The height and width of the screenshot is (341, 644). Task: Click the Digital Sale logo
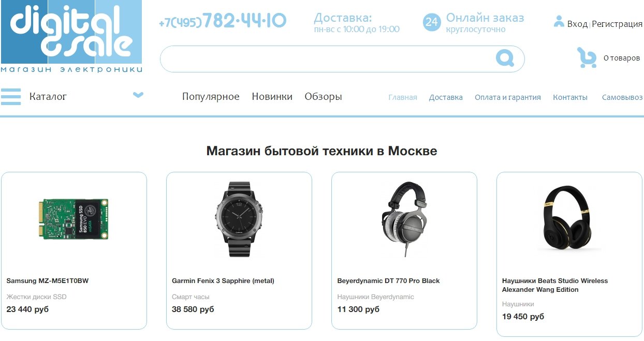(x=71, y=36)
